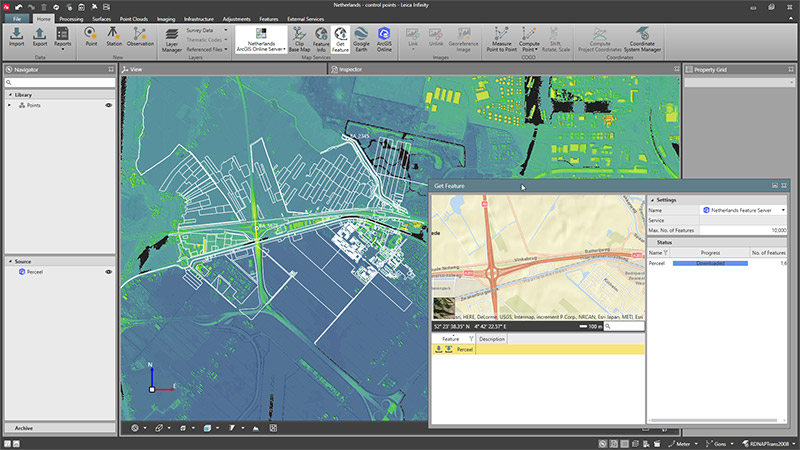Image resolution: width=800 pixels, height=450 pixels.
Task: Click download icon in Perceel feature row
Action: [438, 349]
